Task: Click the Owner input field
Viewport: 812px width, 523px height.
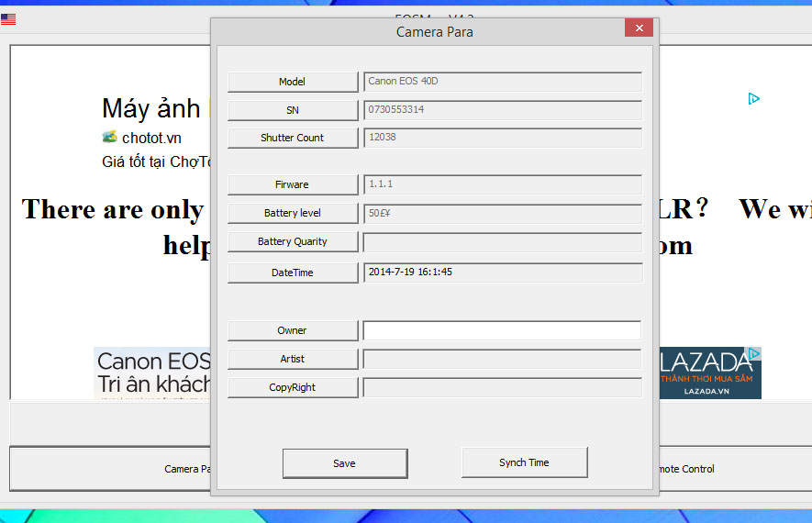Action: coord(502,330)
